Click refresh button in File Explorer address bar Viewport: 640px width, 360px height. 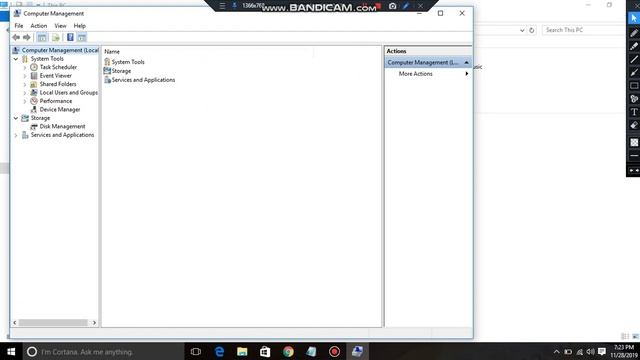point(531,30)
